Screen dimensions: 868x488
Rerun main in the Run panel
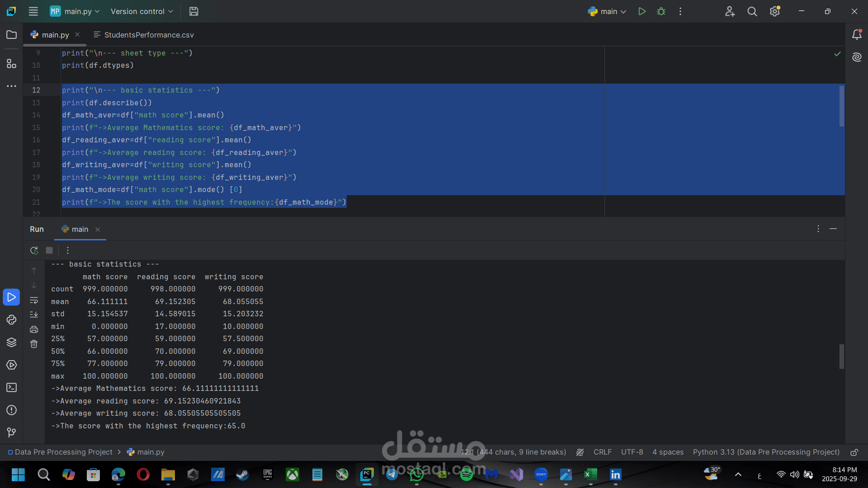click(x=34, y=250)
